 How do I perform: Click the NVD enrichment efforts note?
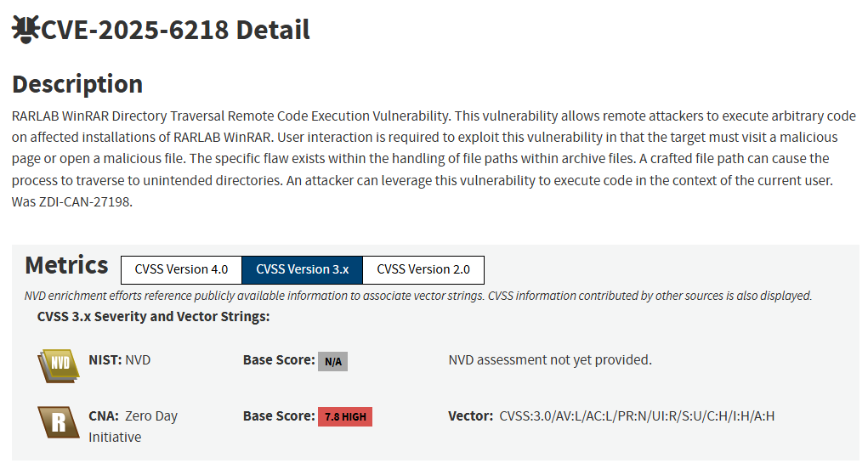coord(418,296)
